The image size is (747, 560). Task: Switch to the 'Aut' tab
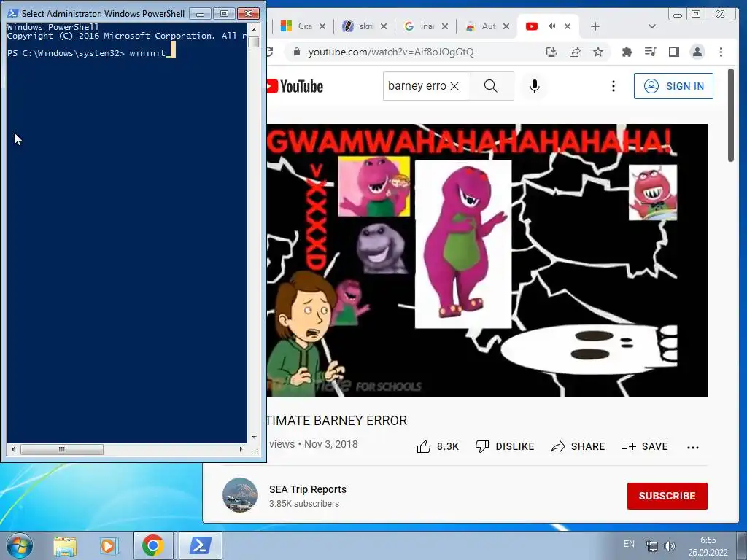(481, 26)
